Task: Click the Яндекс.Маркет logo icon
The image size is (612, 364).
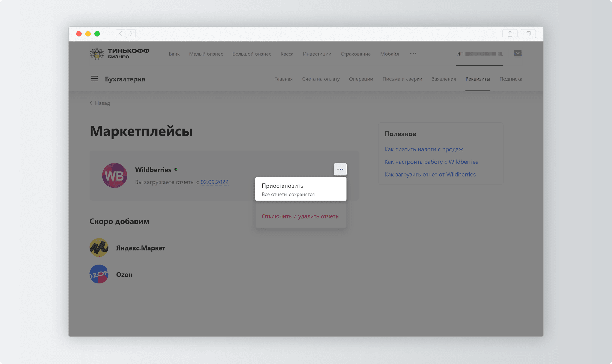Action: pyautogui.click(x=99, y=248)
